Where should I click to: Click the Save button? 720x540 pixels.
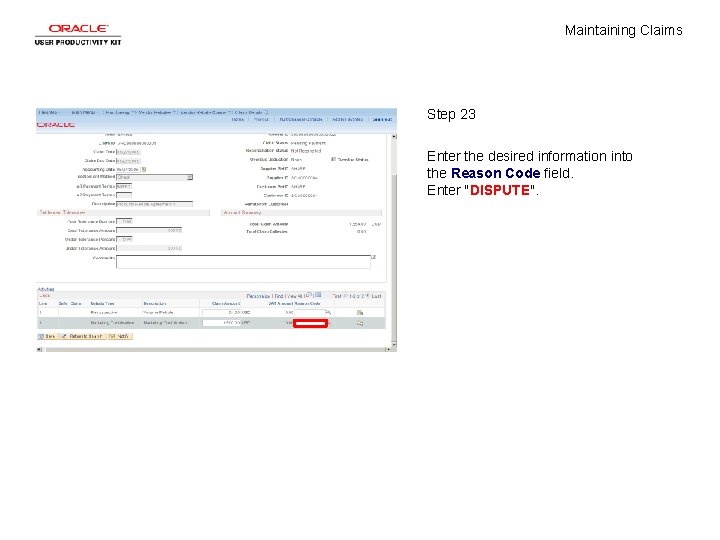(x=47, y=337)
